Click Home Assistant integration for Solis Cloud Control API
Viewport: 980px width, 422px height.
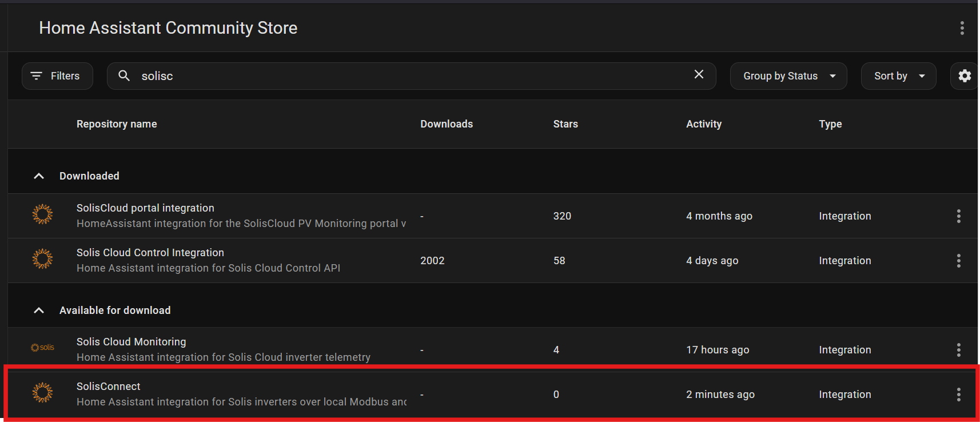tap(208, 268)
